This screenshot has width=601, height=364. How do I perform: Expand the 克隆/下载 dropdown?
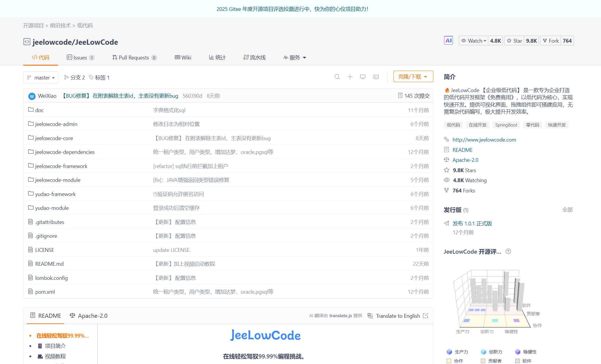(x=413, y=76)
